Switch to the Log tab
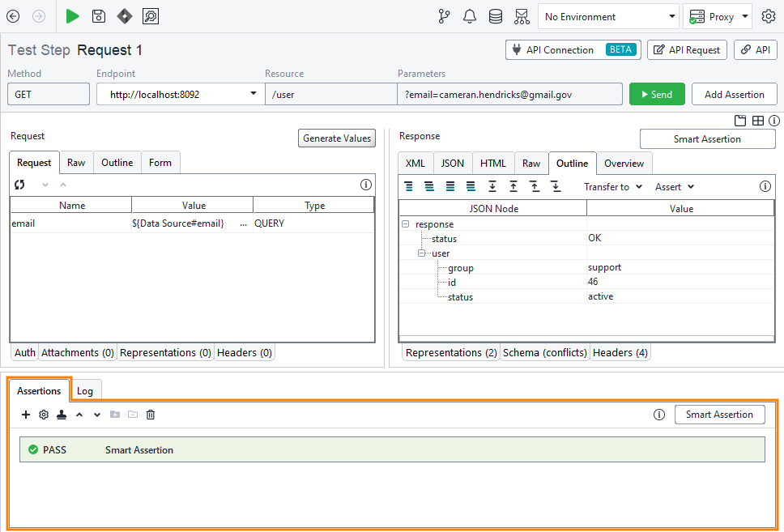The image size is (784, 532). pos(86,390)
